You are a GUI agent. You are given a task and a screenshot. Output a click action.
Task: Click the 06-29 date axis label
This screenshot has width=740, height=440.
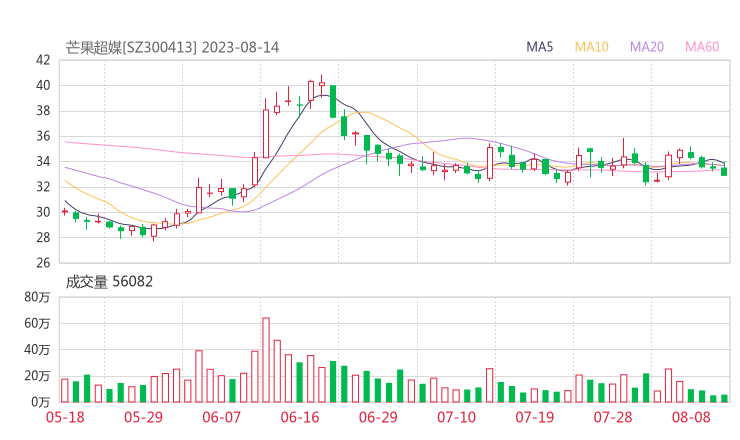coord(378,417)
